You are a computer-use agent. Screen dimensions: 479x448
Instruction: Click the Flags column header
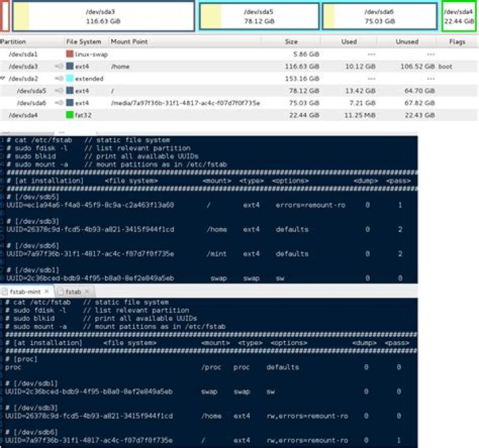coord(457,42)
